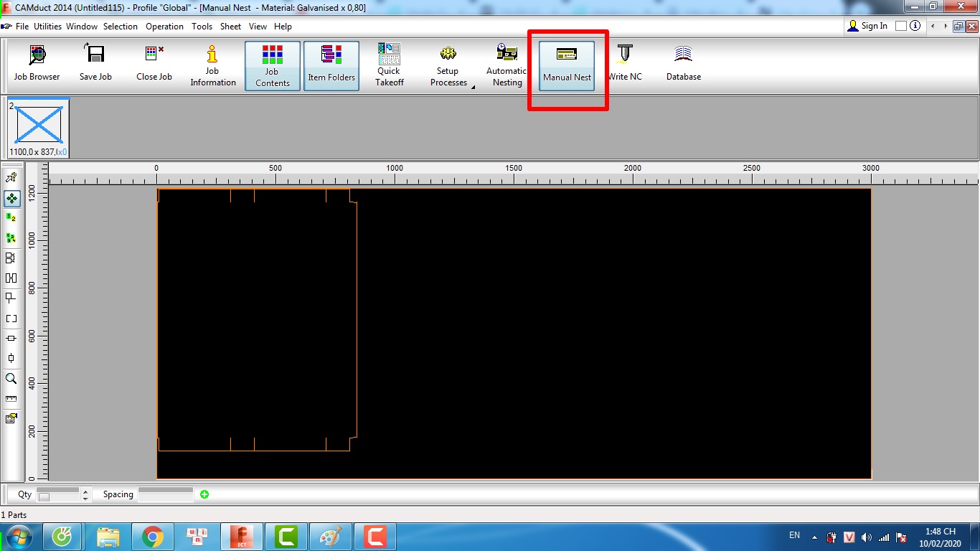
Task: Open Coc Coc browser from taskbar
Action: point(62,537)
